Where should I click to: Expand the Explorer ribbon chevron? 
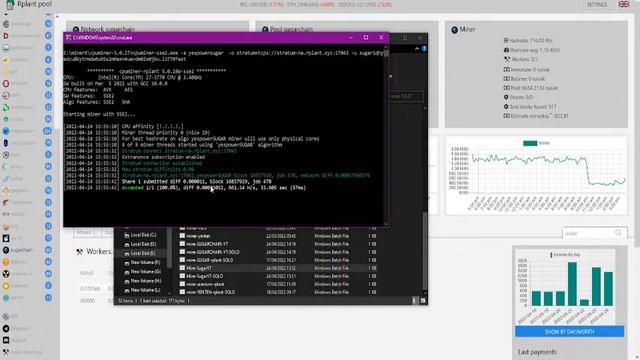point(416,49)
